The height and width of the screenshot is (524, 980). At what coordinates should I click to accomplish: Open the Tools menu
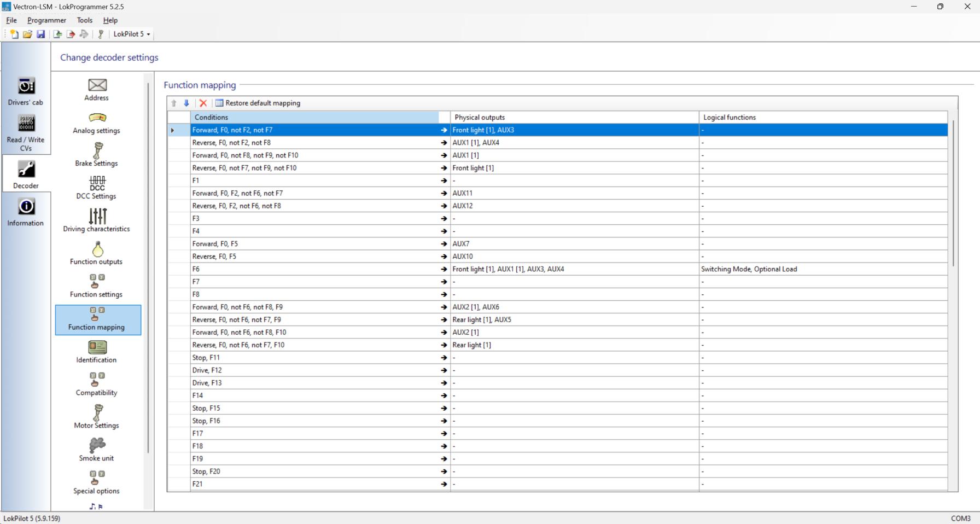click(84, 20)
